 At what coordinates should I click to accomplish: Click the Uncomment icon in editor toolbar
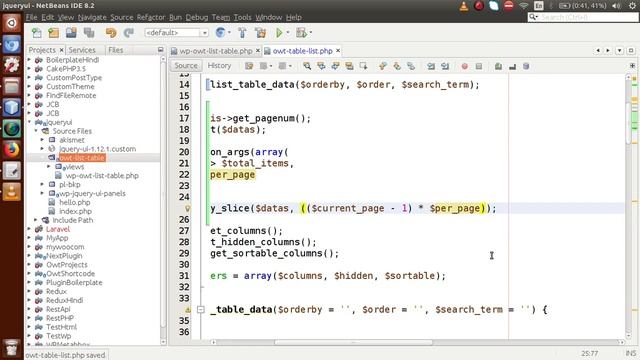(x=512, y=66)
